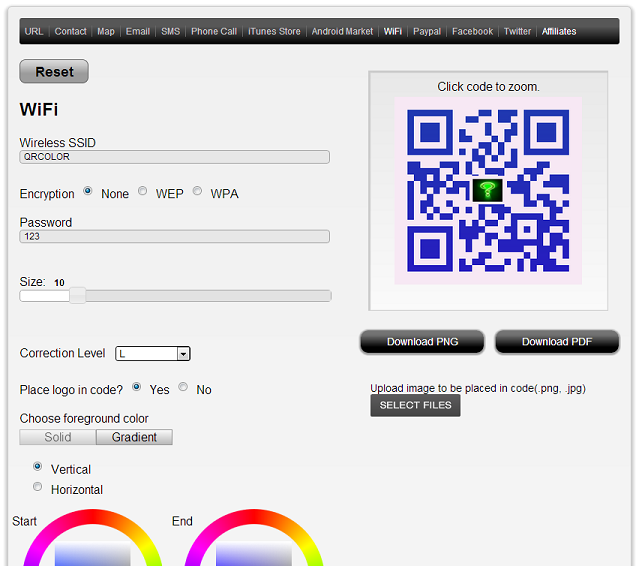Screen dimensions: 639x566
Task: Download the code as PDF
Action: 557,341
